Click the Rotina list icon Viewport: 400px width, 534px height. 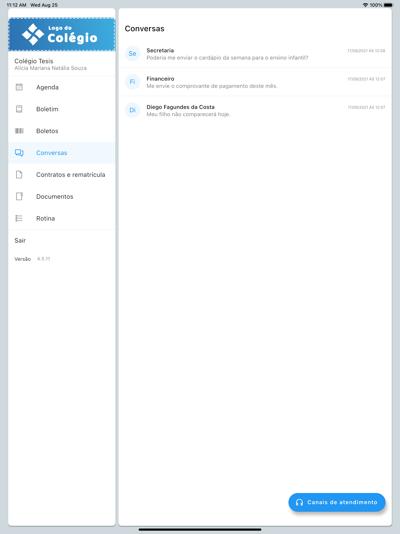click(19, 218)
